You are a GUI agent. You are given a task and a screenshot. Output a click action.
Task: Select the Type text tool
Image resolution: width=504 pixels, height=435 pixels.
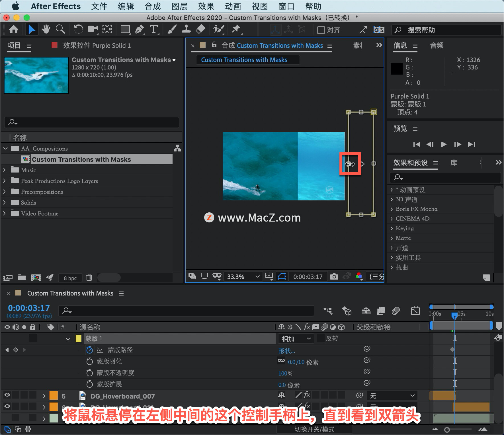point(154,29)
